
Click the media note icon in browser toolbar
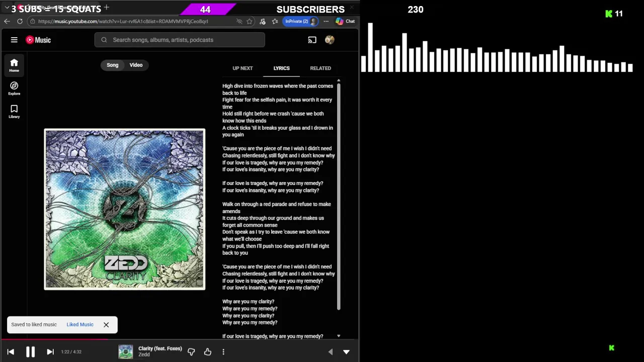click(x=262, y=21)
